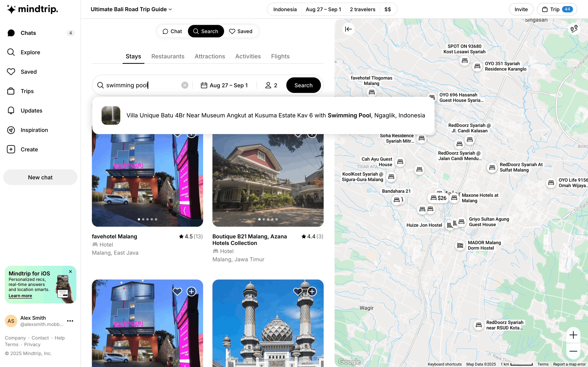Collapse the map panel using arrow icon
The width and height of the screenshot is (588, 367).
(x=348, y=29)
